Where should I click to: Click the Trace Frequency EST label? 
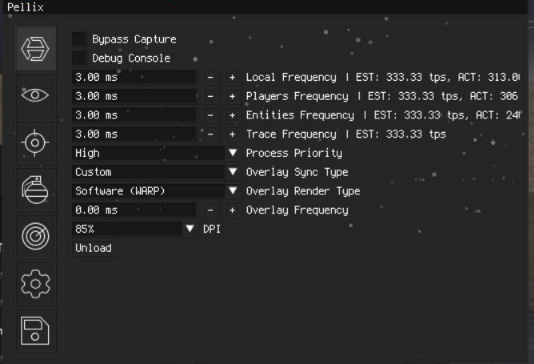click(346, 134)
